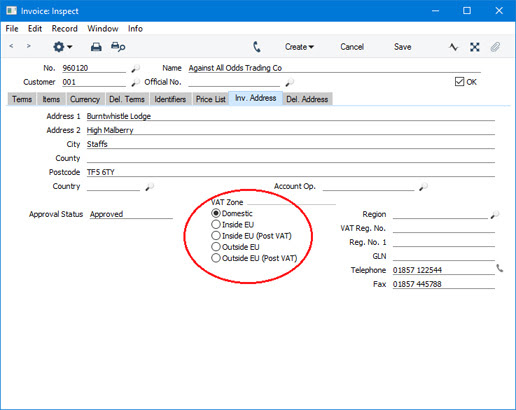Open the Create dropdown
Image resolution: width=516 pixels, height=410 pixels.
(299, 47)
